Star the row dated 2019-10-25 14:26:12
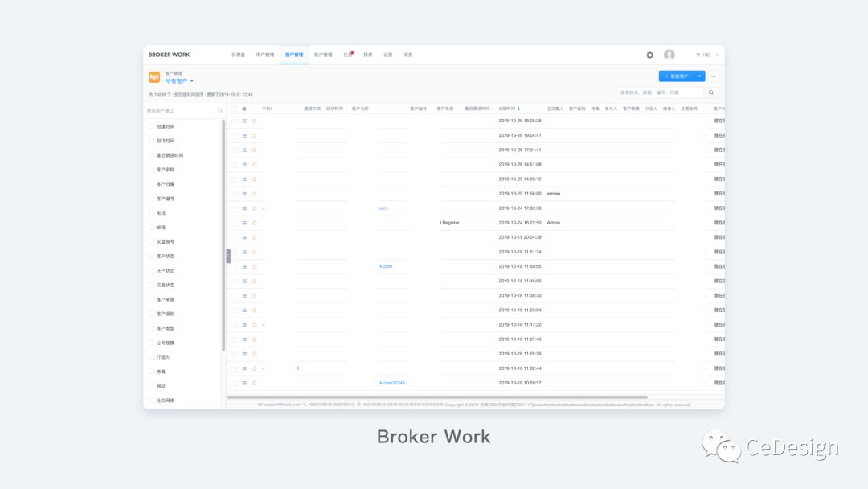 [255, 179]
